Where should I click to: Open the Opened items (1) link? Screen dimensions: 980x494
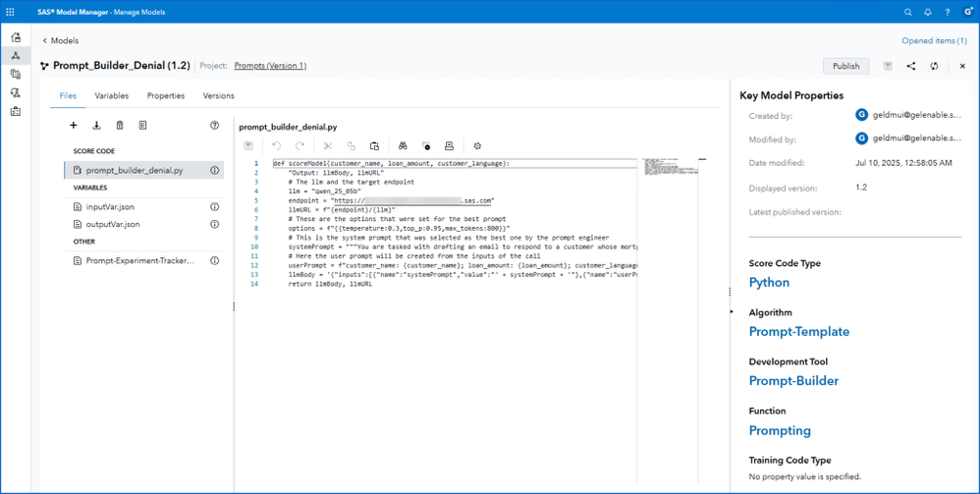coord(934,40)
